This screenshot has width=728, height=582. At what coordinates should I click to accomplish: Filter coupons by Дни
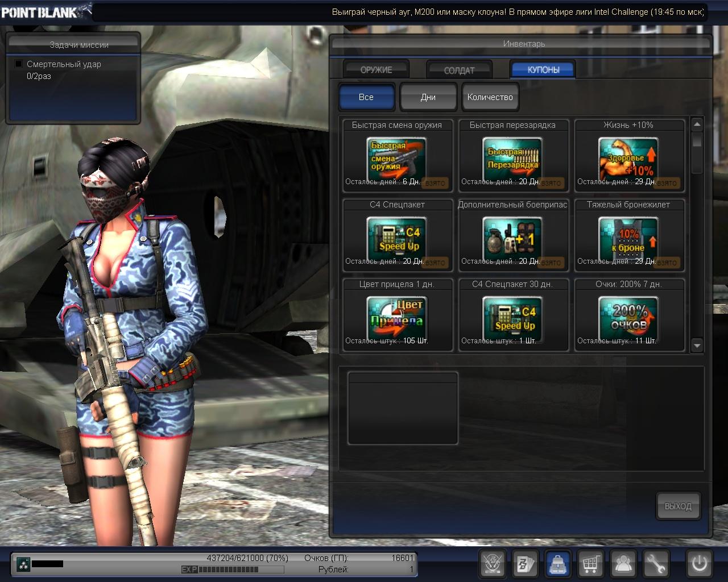click(x=428, y=97)
